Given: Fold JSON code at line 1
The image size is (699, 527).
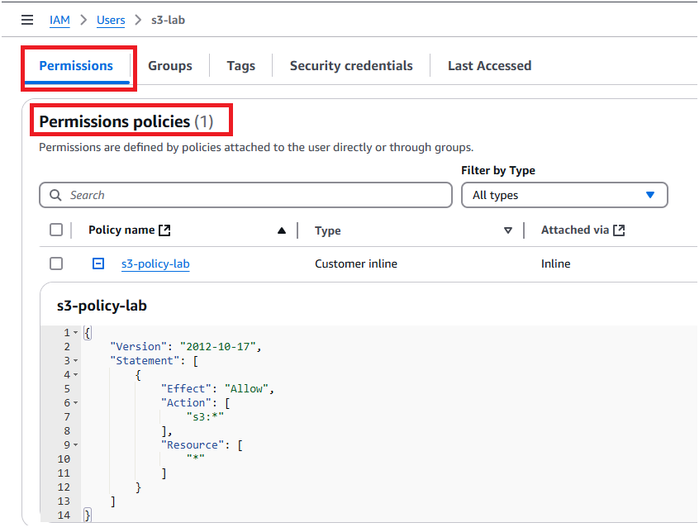Looking at the screenshot, I should click(75, 332).
